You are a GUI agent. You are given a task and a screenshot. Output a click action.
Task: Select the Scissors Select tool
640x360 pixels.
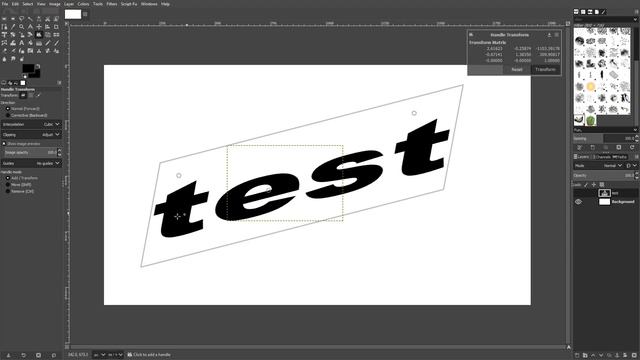click(x=48, y=18)
